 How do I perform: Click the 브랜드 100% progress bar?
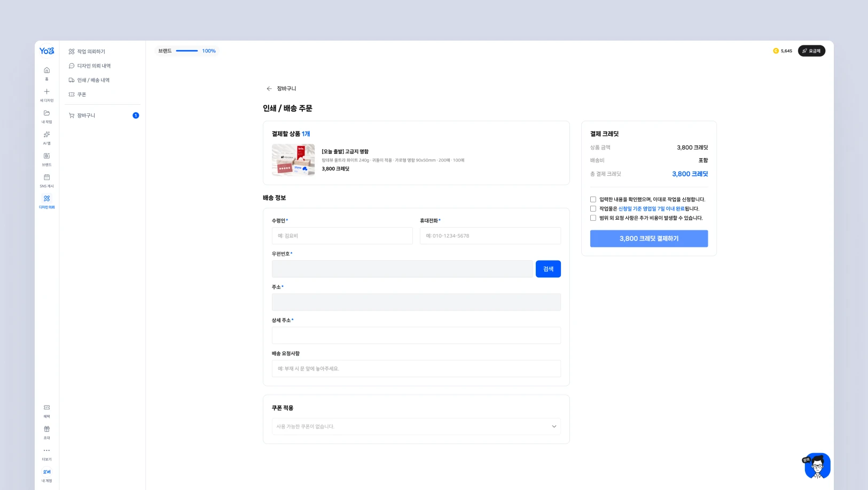[x=187, y=51]
